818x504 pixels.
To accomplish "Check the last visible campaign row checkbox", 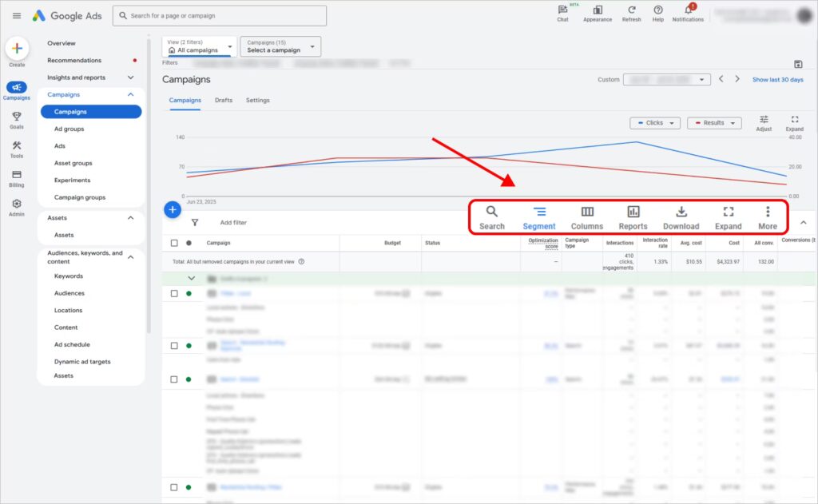I will [174, 487].
